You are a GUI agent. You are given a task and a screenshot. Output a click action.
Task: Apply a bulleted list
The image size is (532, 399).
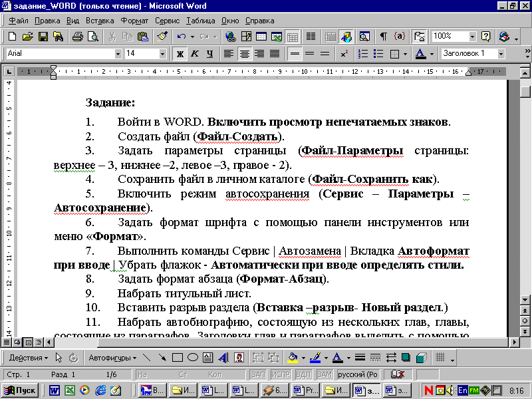(378, 54)
